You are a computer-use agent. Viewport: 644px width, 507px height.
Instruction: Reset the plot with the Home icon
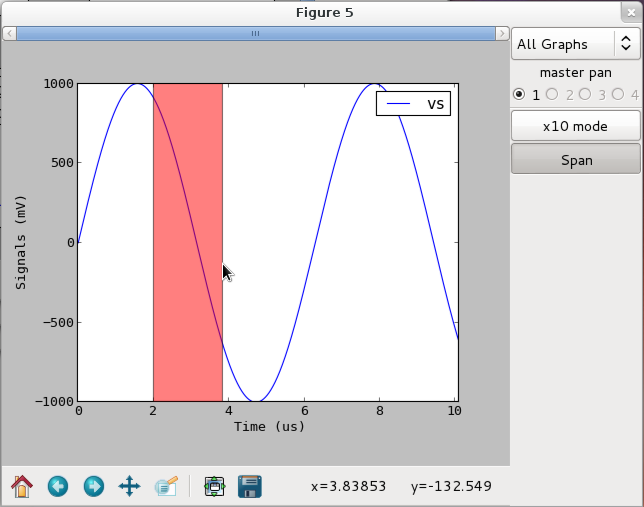point(22,486)
